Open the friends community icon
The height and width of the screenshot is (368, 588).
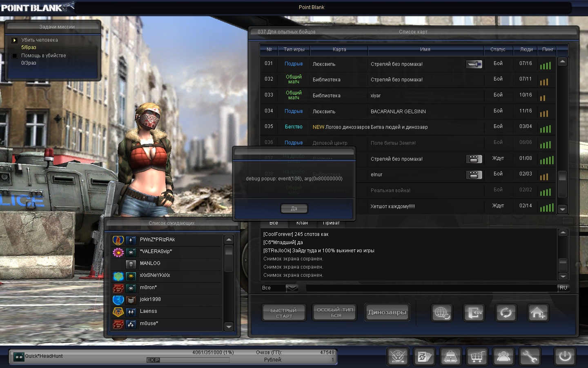[503, 357]
